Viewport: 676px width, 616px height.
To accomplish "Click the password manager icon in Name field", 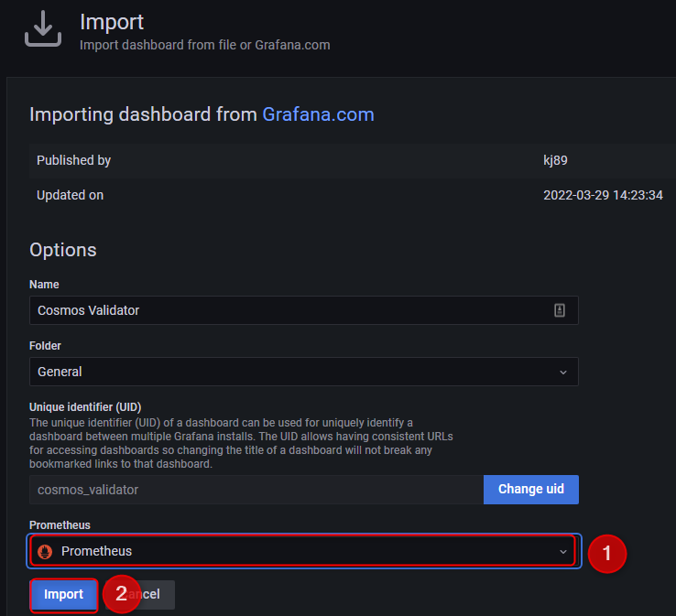I will [559, 310].
